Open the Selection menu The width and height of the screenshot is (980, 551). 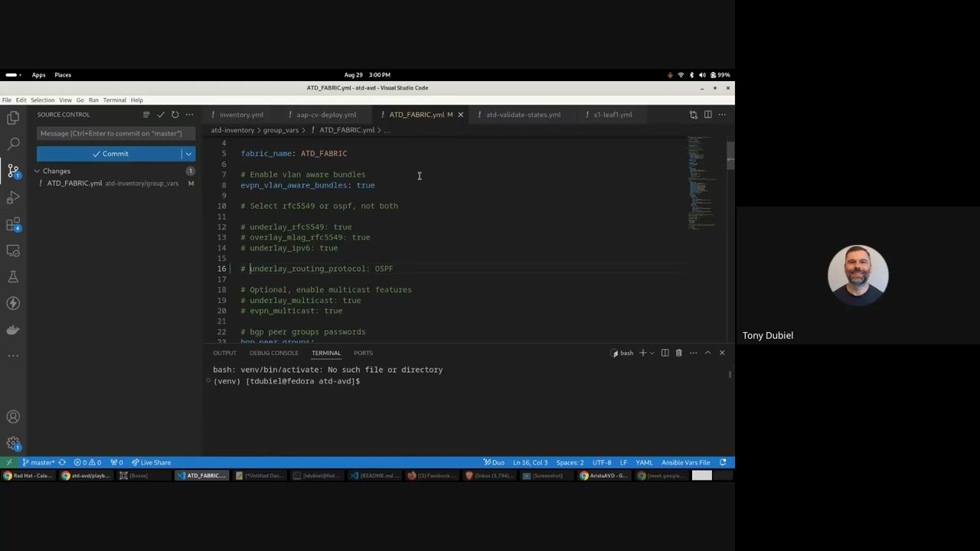42,100
